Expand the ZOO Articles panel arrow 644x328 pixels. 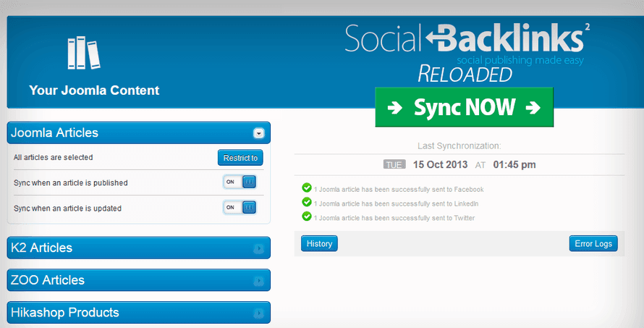(258, 281)
